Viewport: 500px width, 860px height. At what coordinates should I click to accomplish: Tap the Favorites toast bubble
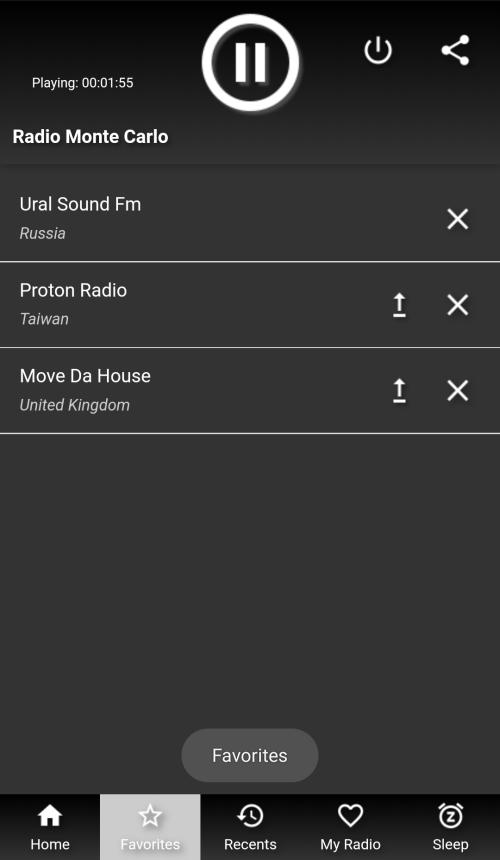(x=250, y=755)
